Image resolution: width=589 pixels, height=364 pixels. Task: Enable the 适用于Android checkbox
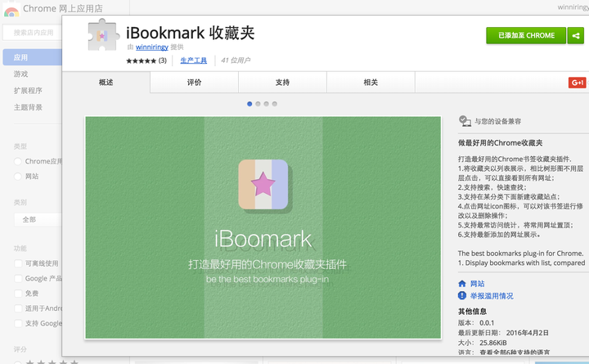pyautogui.click(x=18, y=308)
